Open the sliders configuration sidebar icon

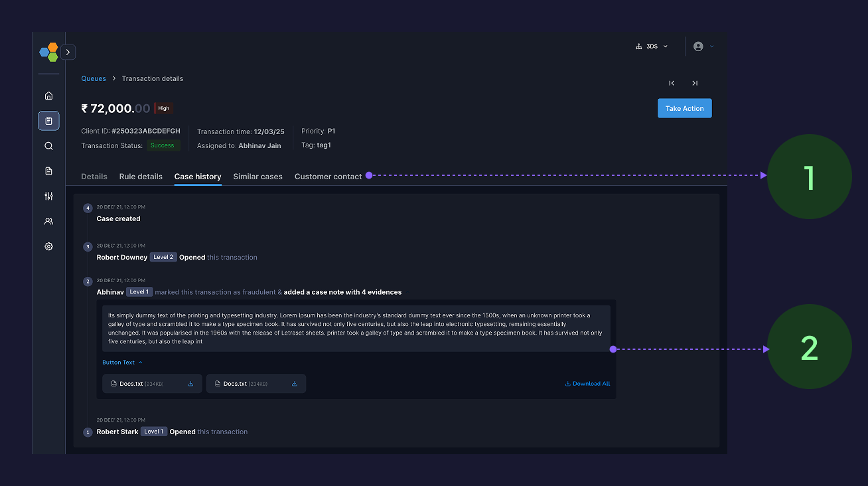click(x=48, y=197)
